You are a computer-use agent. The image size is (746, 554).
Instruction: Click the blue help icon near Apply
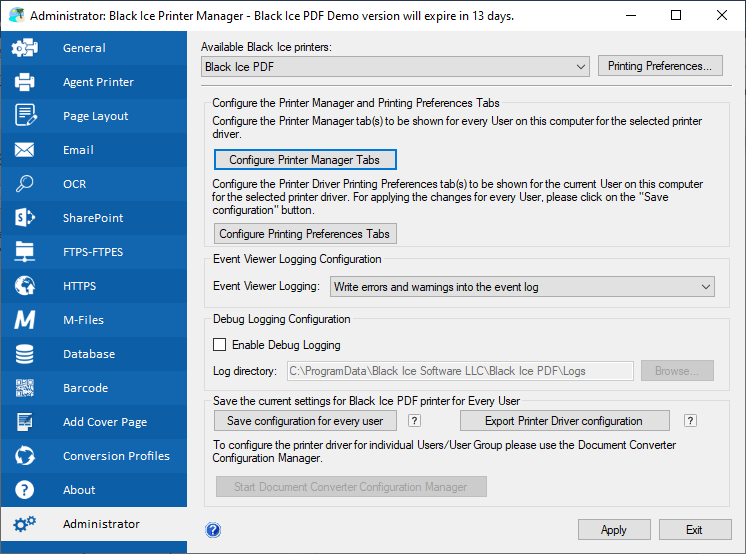[x=213, y=530]
